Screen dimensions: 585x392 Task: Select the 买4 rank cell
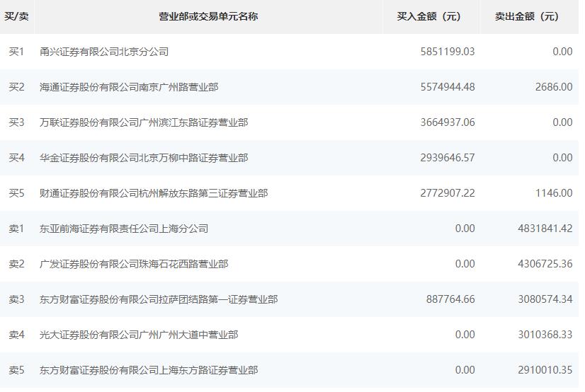pyautogui.click(x=16, y=158)
